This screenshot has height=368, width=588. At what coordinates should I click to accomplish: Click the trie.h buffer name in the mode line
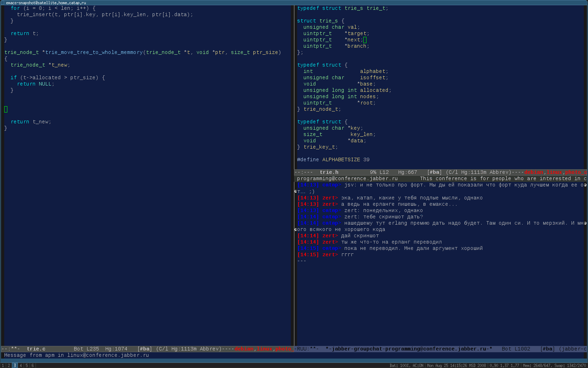(329, 172)
